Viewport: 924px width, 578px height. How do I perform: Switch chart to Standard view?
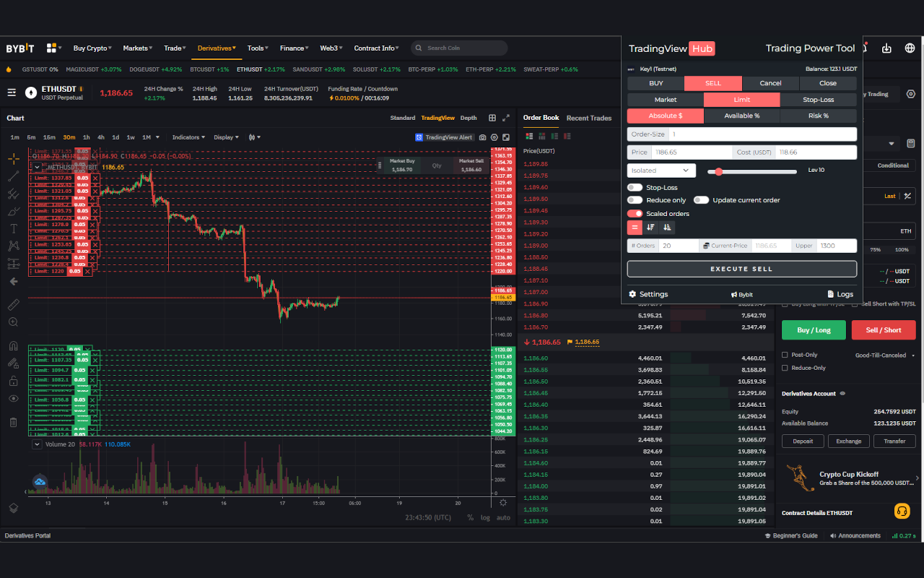point(403,118)
